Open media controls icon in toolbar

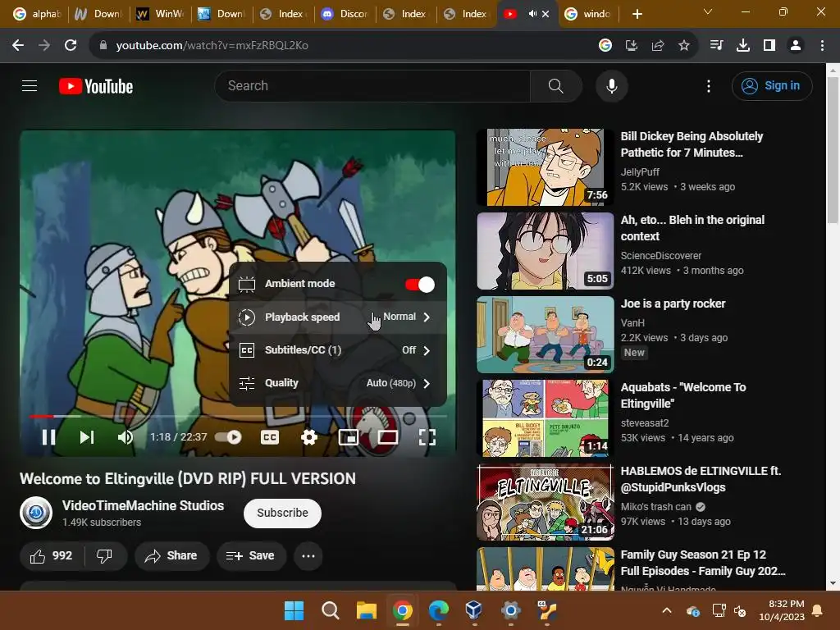pos(716,46)
